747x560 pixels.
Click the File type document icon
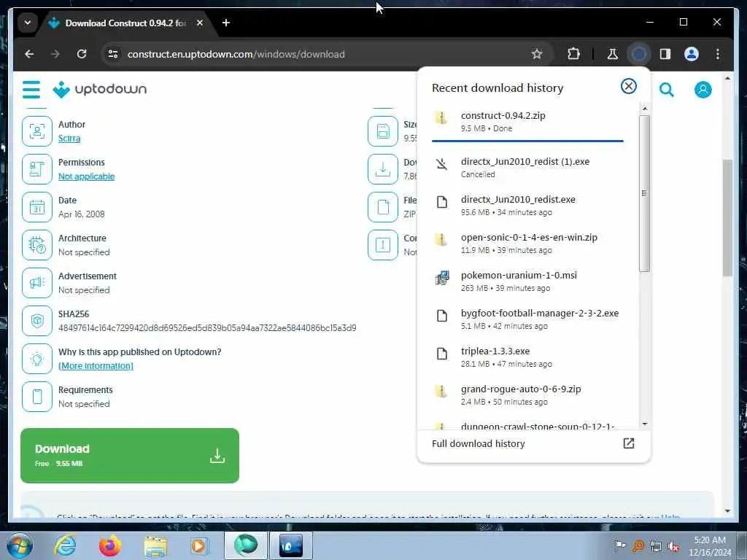[x=382, y=207]
